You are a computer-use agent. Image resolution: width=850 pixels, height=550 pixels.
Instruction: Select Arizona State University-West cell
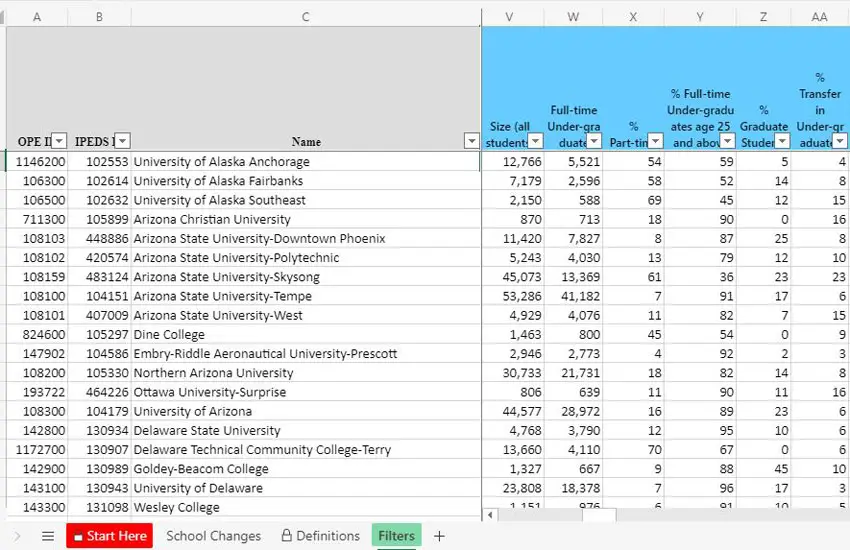[x=306, y=315]
